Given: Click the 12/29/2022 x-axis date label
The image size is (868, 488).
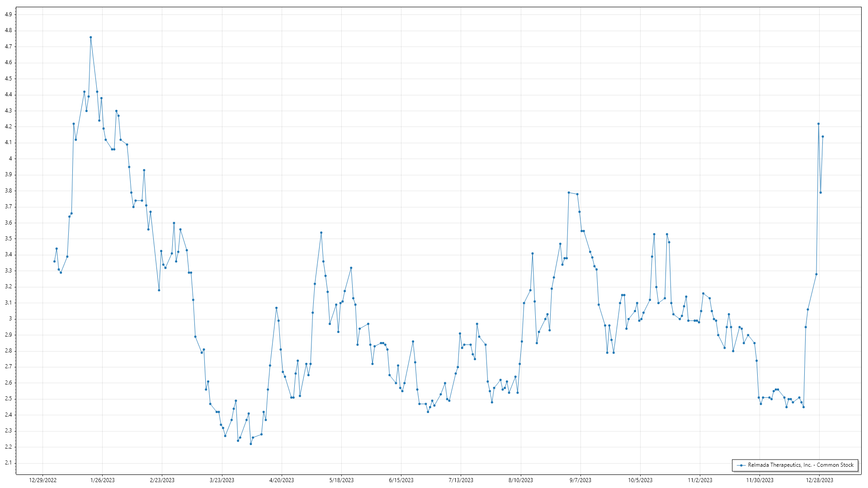Looking at the screenshot, I should (42, 480).
